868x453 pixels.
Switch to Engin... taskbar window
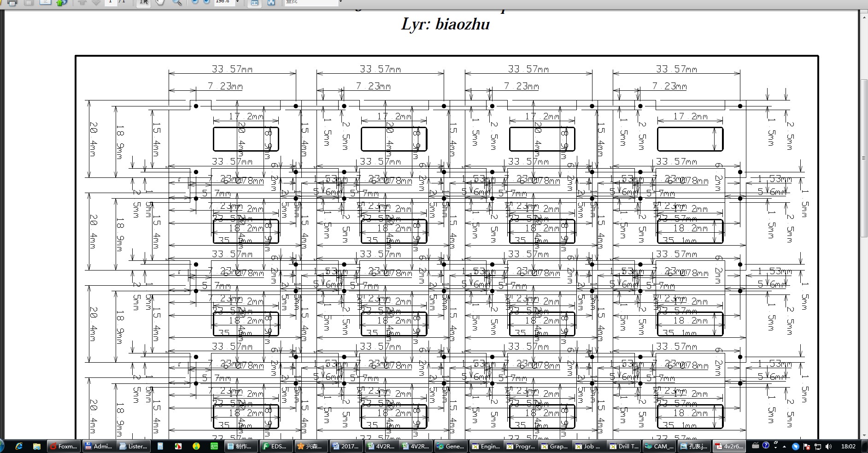click(x=486, y=446)
